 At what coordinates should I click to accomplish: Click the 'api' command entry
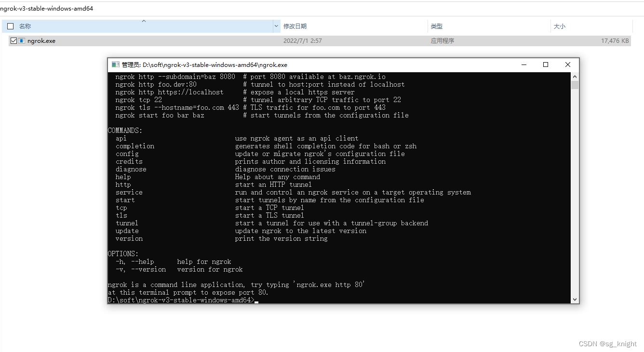(121, 138)
